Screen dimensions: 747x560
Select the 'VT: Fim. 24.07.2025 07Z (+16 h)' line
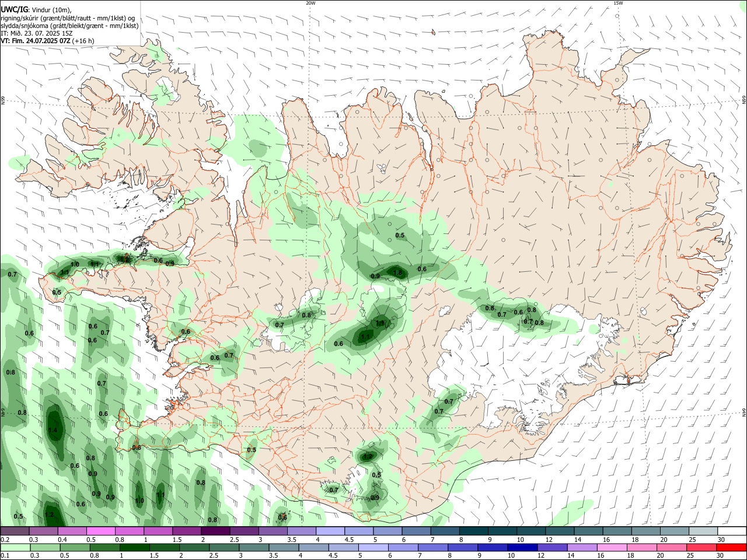click(x=47, y=41)
